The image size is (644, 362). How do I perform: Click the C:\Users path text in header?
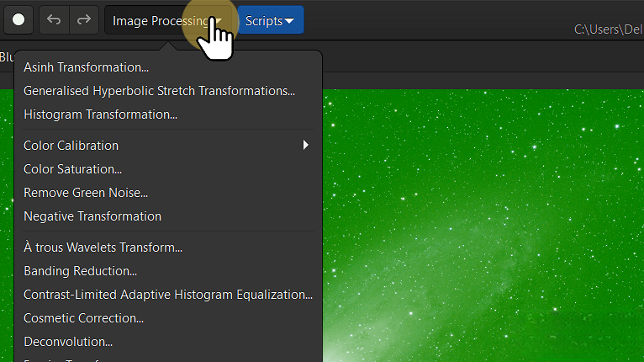[x=608, y=29]
